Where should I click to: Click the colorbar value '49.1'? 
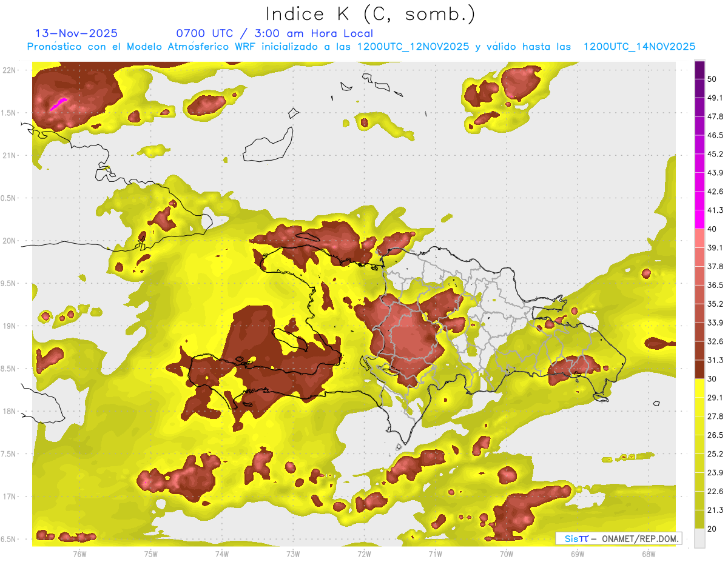tap(715, 98)
